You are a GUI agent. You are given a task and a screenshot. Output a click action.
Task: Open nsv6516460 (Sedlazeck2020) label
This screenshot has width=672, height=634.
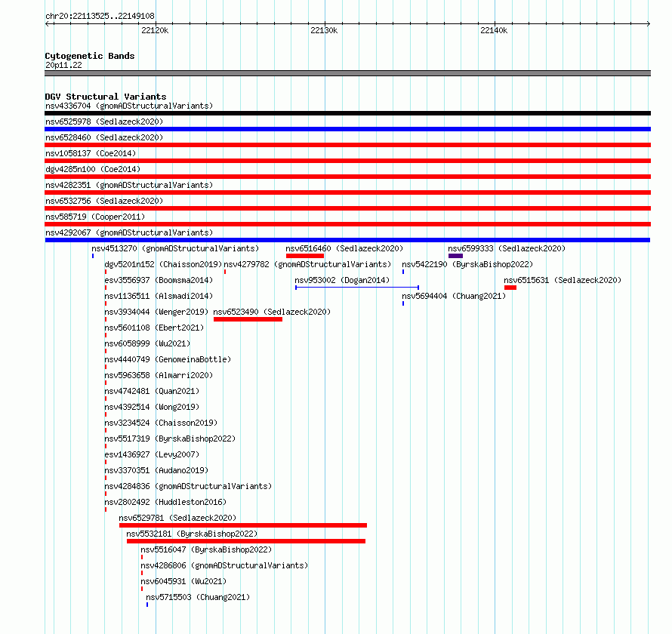pyautogui.click(x=344, y=248)
